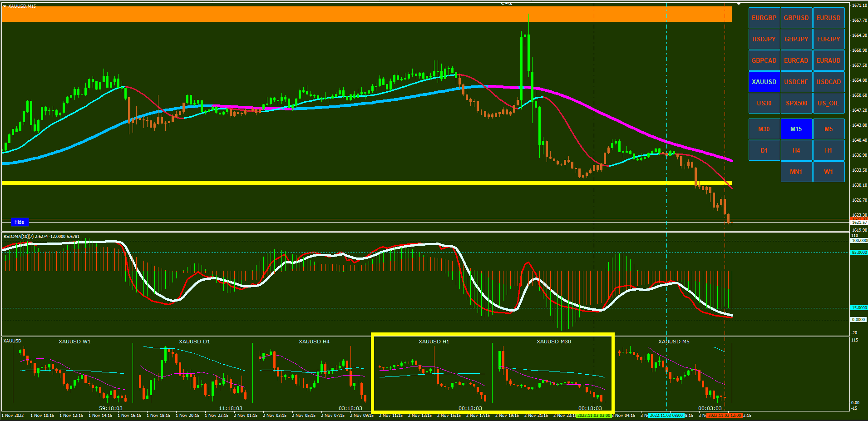Viewport: 868px width, 421px height.
Task: Switch to SPX500 index
Action: point(796,103)
